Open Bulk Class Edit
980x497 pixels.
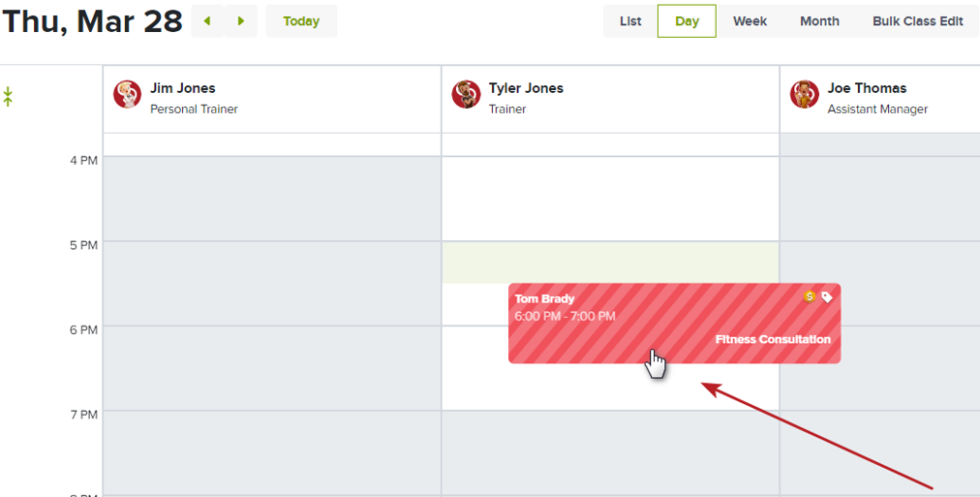917,21
